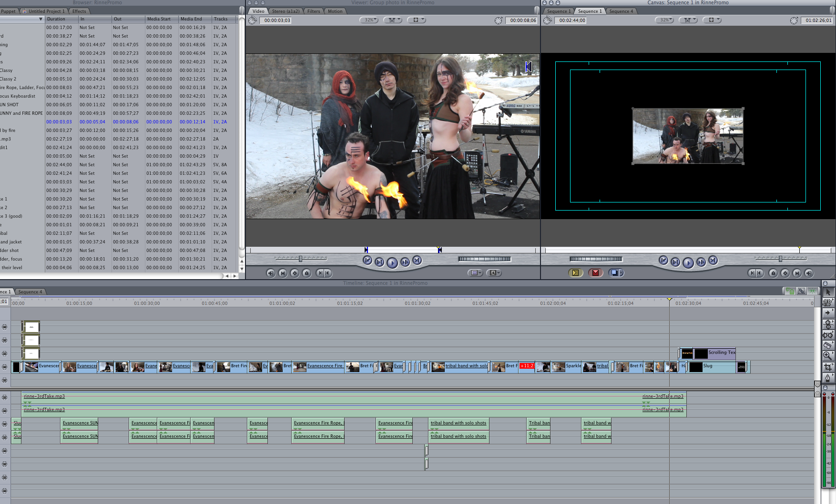Play the sequence in the Canvas

pyautogui.click(x=688, y=262)
